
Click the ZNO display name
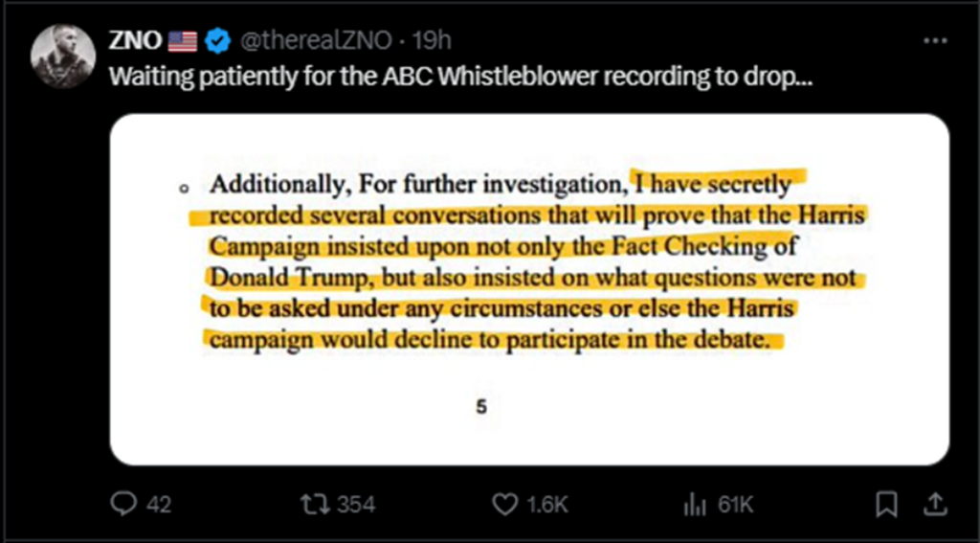(136, 40)
